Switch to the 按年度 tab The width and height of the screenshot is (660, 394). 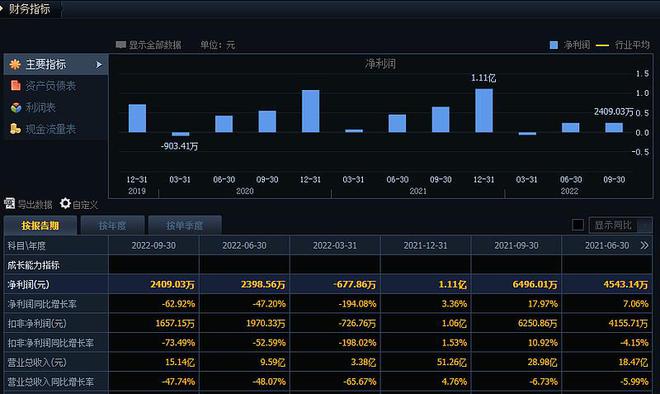[112, 225]
